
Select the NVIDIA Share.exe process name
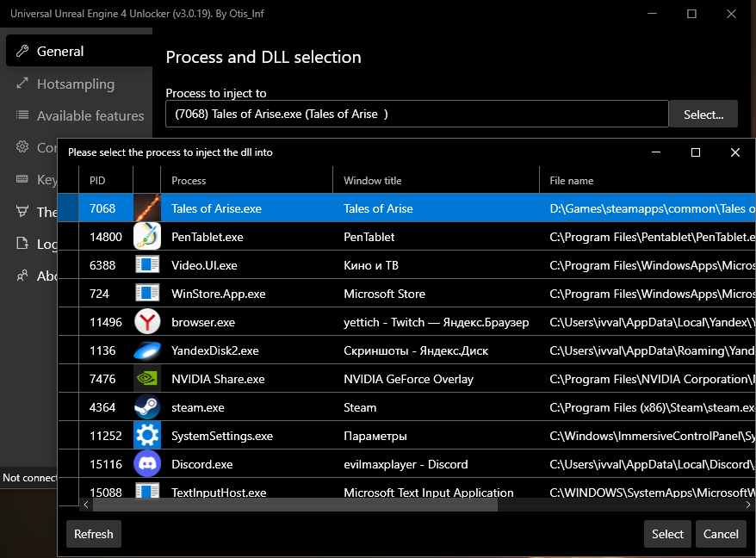click(x=218, y=379)
